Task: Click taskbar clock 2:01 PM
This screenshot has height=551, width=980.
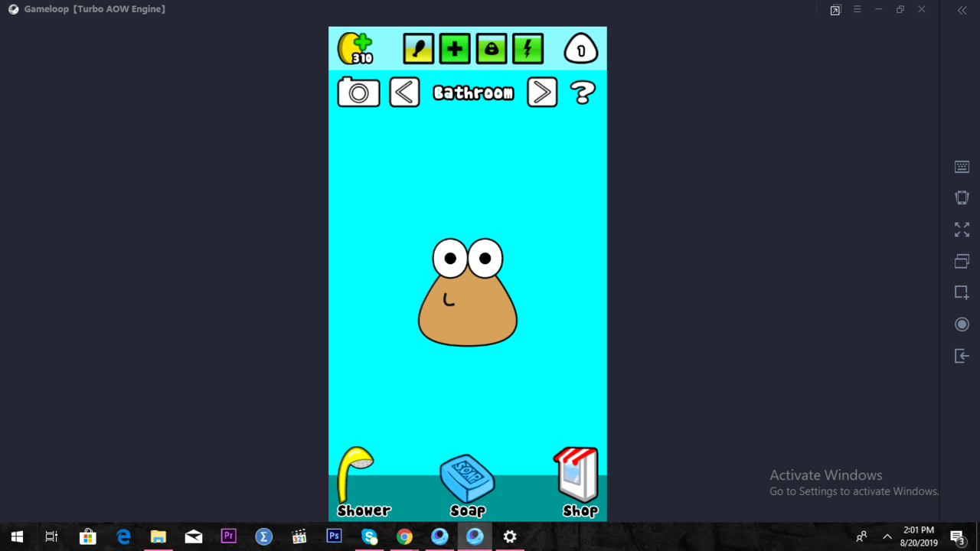Action: point(919,536)
